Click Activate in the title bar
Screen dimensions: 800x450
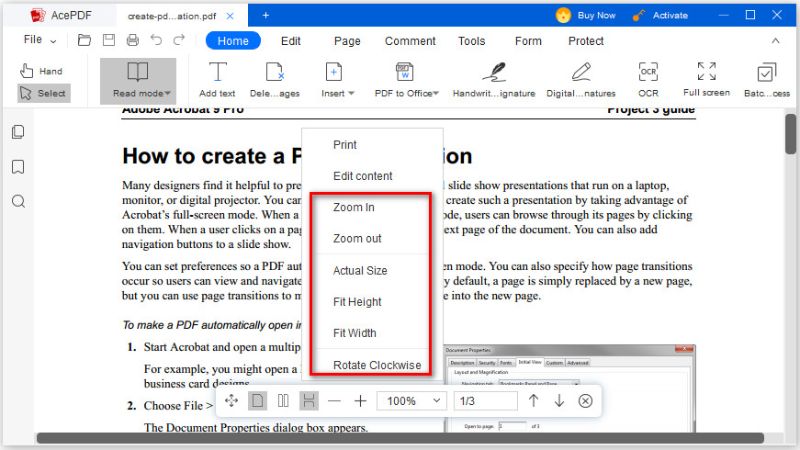[x=660, y=15]
